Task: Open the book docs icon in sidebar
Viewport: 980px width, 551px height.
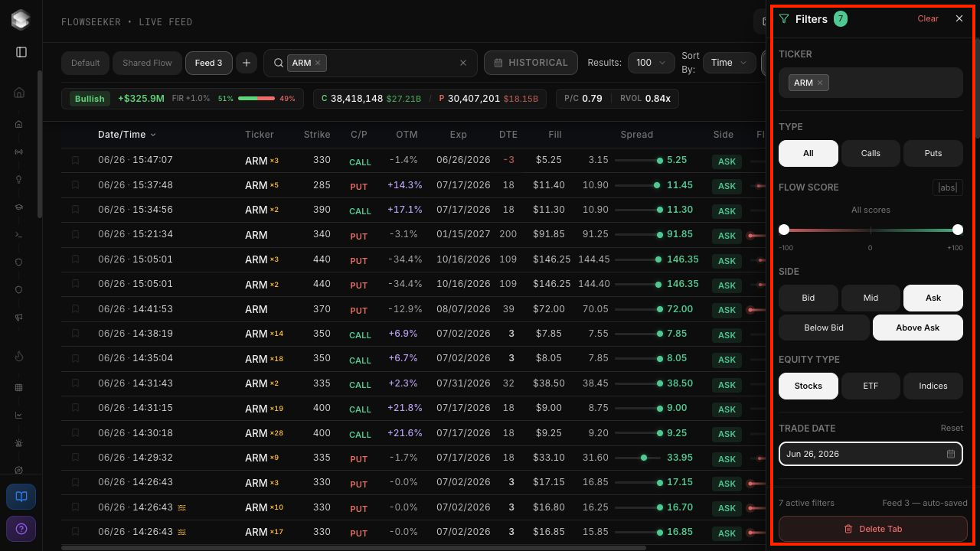Action: [21, 497]
